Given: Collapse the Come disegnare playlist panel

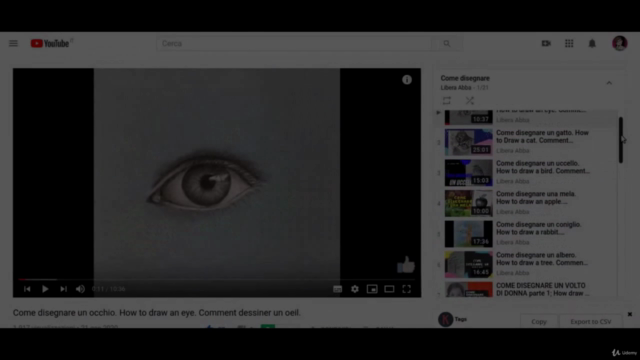Looking at the screenshot, I should [609, 83].
